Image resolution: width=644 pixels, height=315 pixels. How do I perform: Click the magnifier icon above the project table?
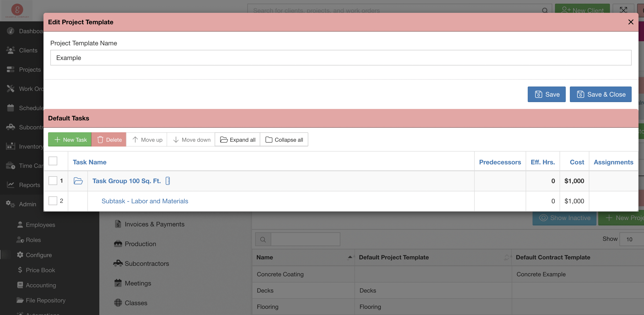pyautogui.click(x=263, y=239)
